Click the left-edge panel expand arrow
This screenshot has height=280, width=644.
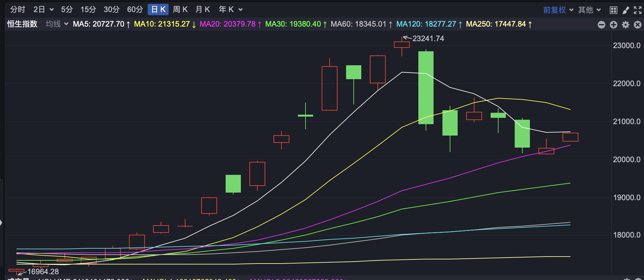[1, 223]
